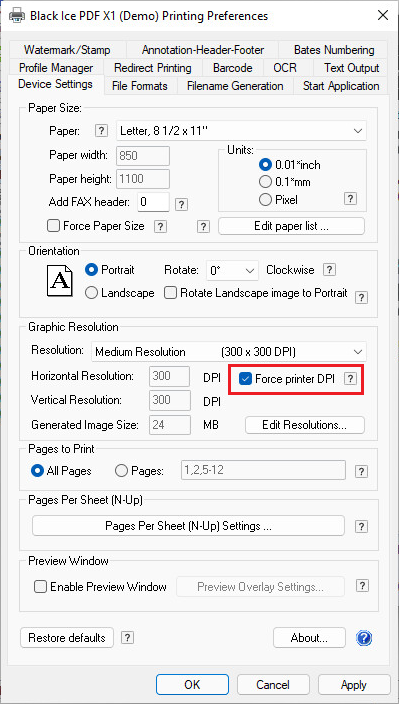Viewport: 399px width, 704px height.
Task: Click help icon beside Add FAX header field
Action: (181, 205)
